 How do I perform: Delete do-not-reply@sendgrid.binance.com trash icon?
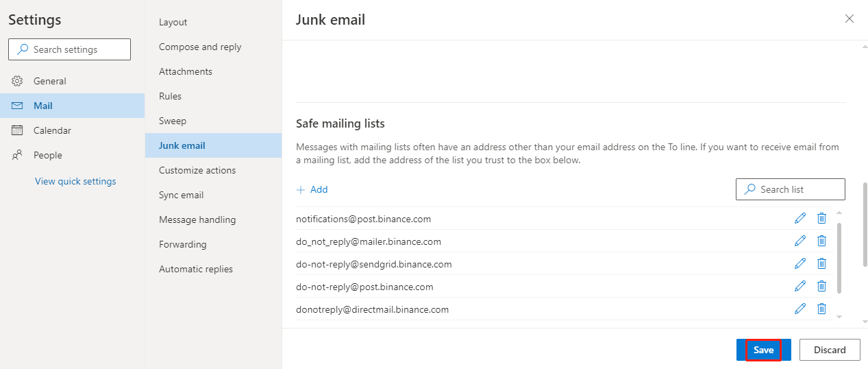pos(821,264)
